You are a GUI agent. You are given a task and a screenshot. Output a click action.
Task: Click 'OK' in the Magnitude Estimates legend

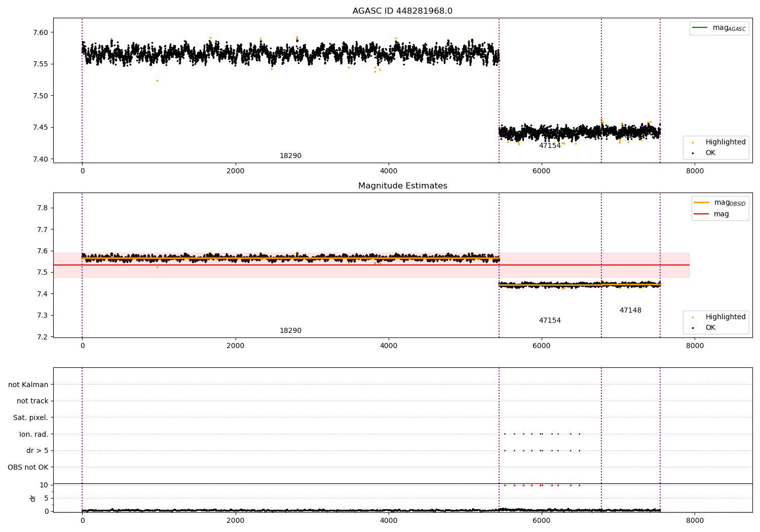coord(710,327)
